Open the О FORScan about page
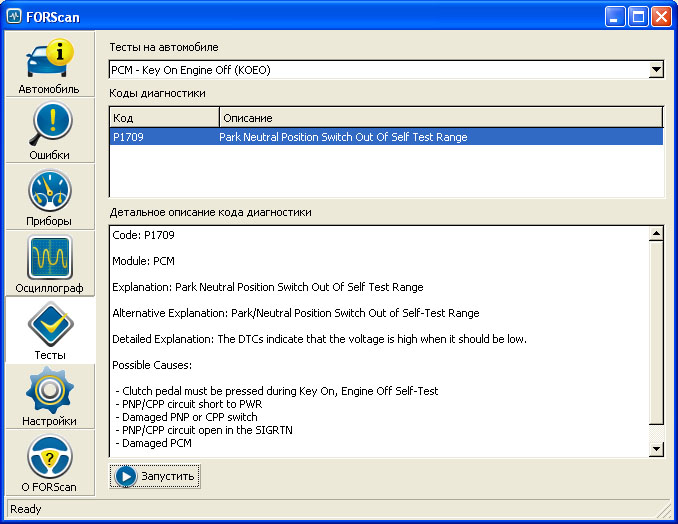678x524 pixels. tap(49, 462)
